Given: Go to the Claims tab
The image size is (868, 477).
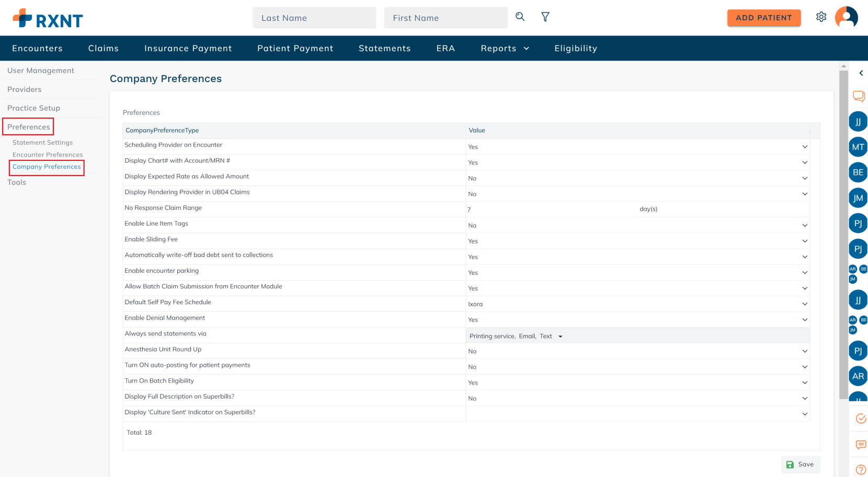Looking at the screenshot, I should click(104, 49).
